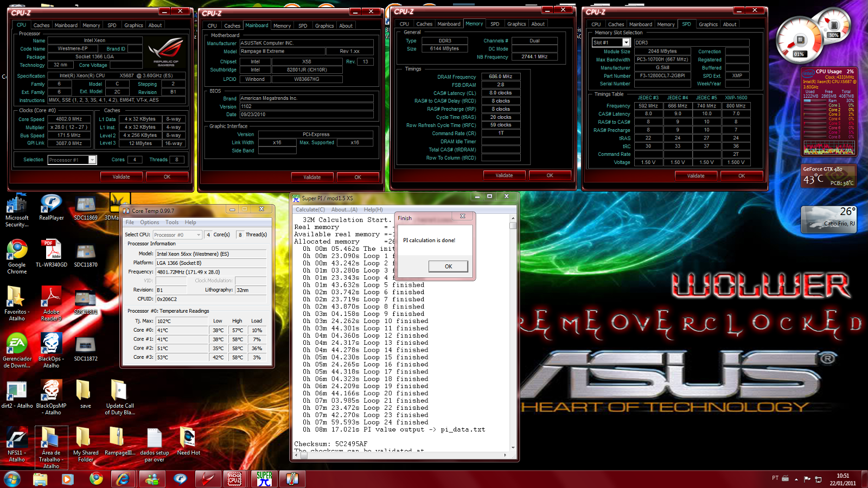Click the PT language indicator
The image size is (868, 488).
tap(775, 478)
